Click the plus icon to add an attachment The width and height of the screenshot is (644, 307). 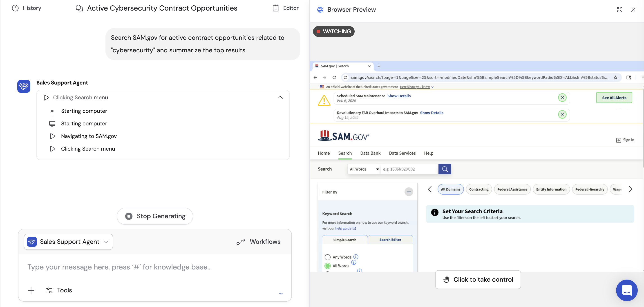pos(31,290)
